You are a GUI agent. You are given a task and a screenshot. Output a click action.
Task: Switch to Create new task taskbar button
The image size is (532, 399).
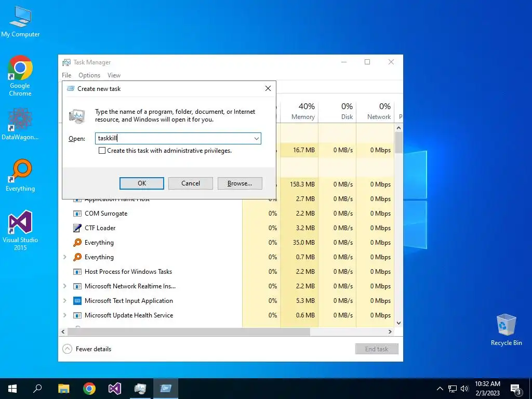pos(166,389)
